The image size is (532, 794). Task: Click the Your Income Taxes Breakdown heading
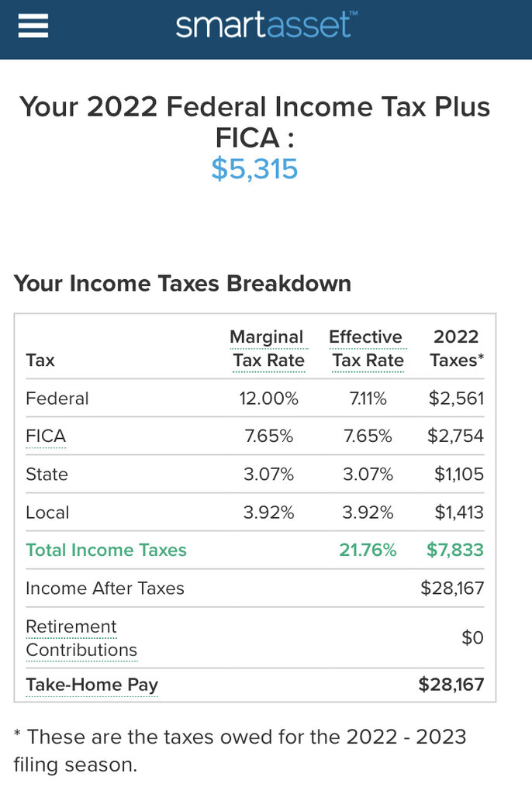tap(182, 284)
